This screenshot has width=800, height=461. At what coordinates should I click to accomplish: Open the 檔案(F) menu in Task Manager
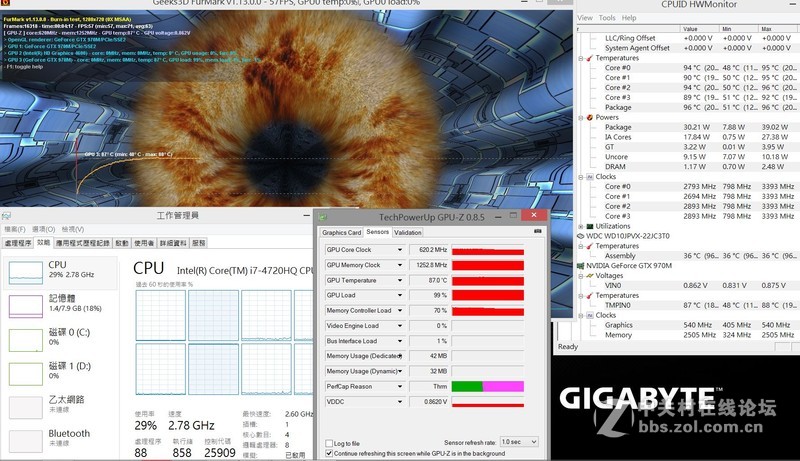(15, 229)
